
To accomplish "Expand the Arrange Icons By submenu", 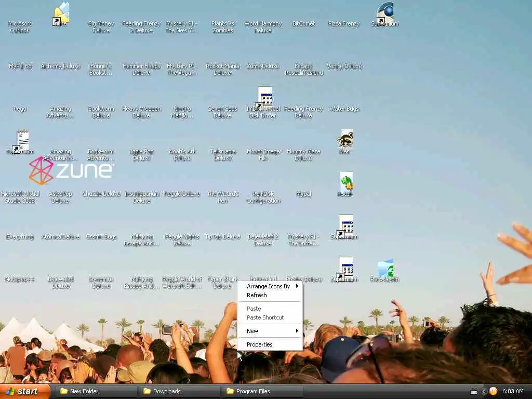I will coord(270,286).
